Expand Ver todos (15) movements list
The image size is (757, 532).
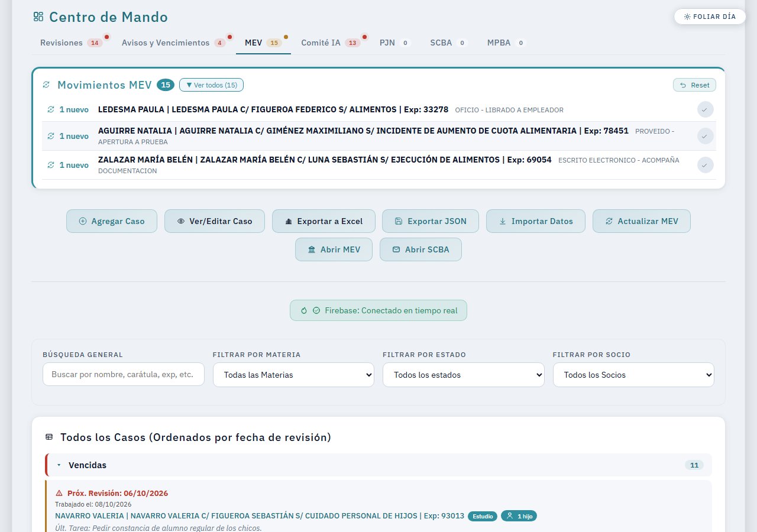tap(211, 85)
